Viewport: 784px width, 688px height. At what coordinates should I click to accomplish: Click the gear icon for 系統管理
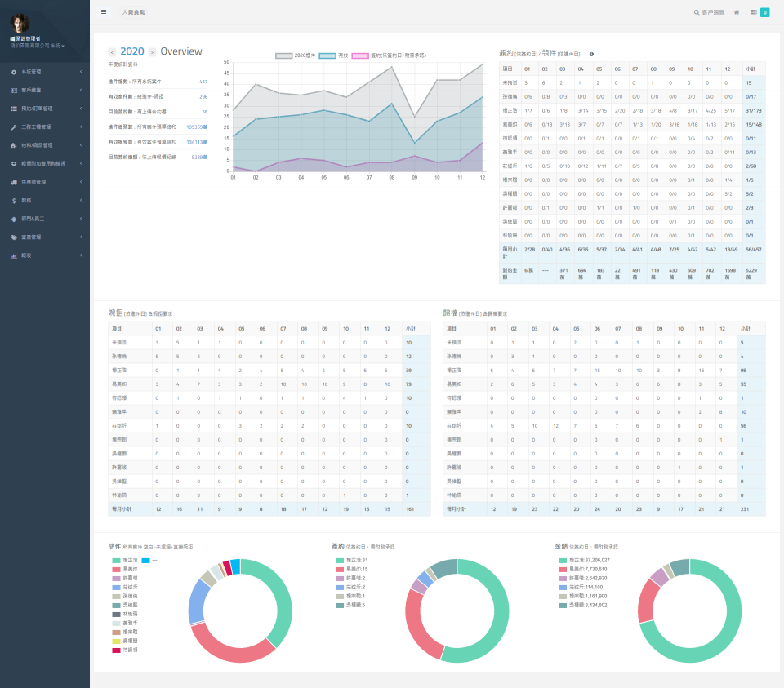click(x=14, y=72)
